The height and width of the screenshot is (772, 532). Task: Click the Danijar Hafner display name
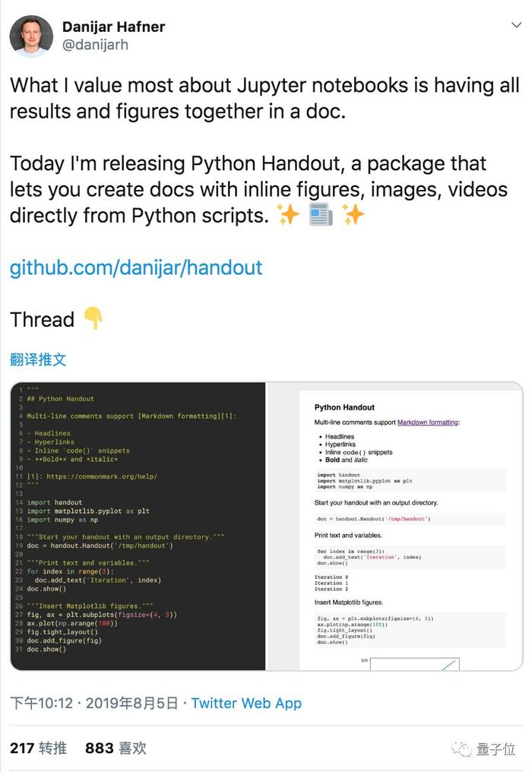point(114,27)
